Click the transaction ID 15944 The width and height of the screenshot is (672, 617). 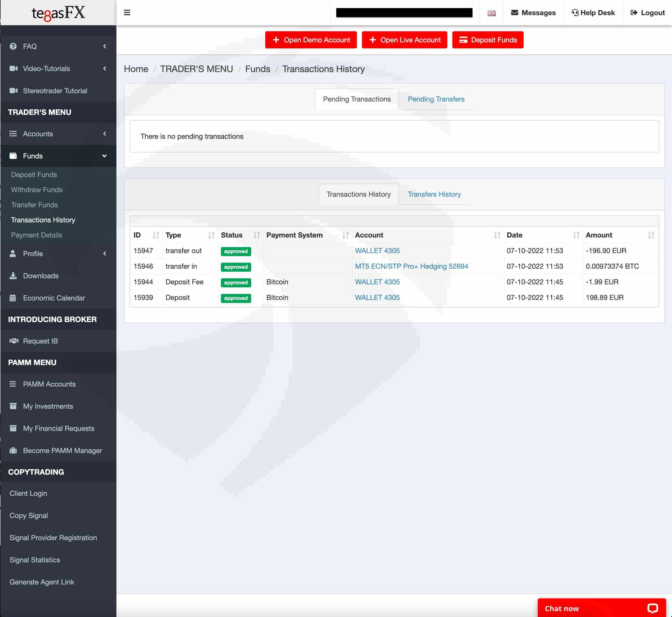tap(143, 282)
